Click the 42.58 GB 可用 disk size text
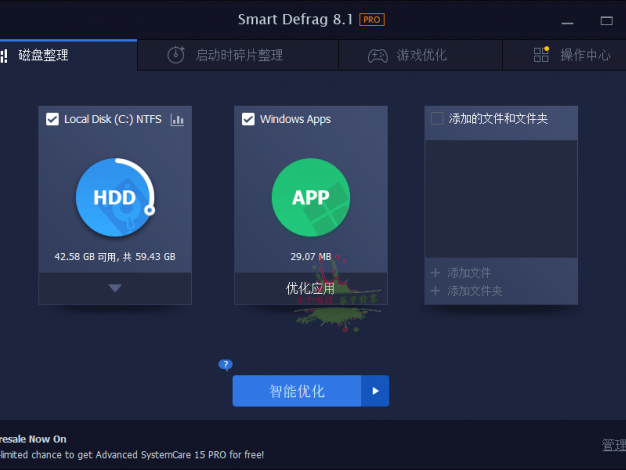The height and width of the screenshot is (470, 626). [x=115, y=256]
